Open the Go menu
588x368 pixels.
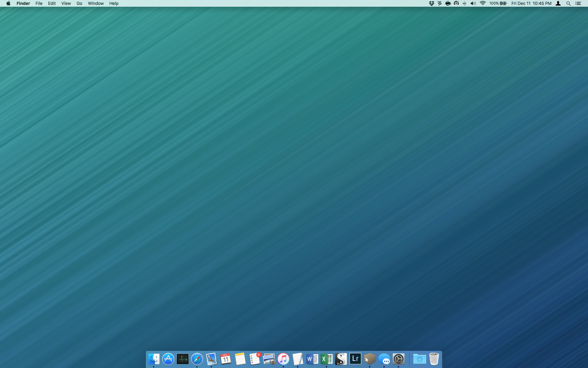coord(79,3)
